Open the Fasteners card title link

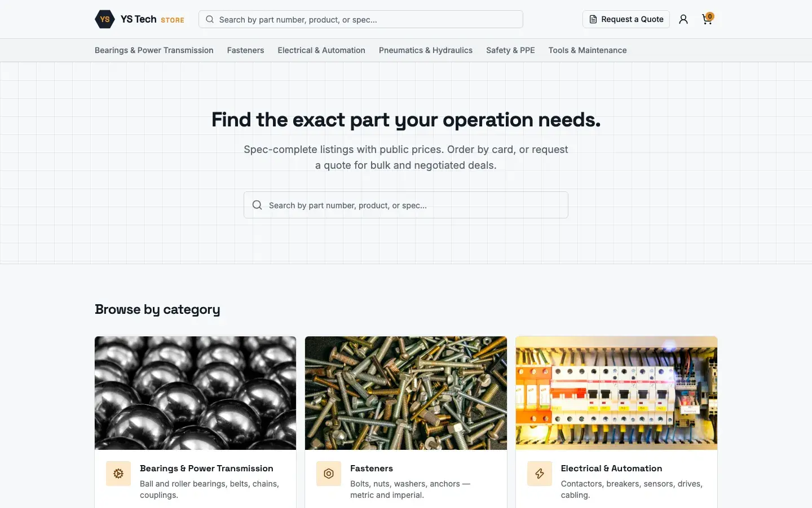pyautogui.click(x=372, y=468)
